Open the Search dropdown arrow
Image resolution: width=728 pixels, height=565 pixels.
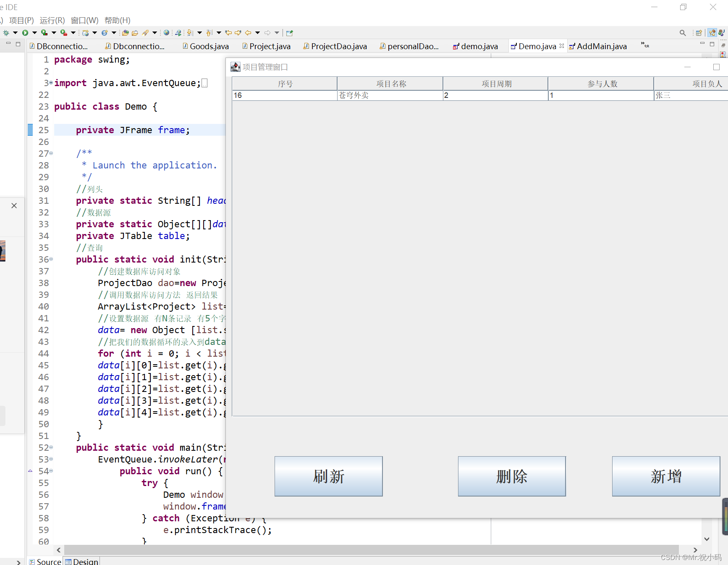pyautogui.click(x=155, y=33)
